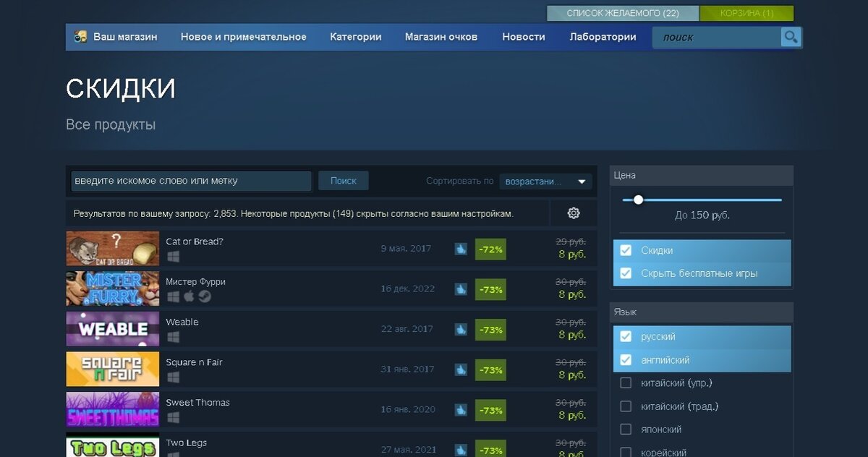Collapse the Язык filter section header
Viewport: 868px width, 457px height.
[702, 312]
